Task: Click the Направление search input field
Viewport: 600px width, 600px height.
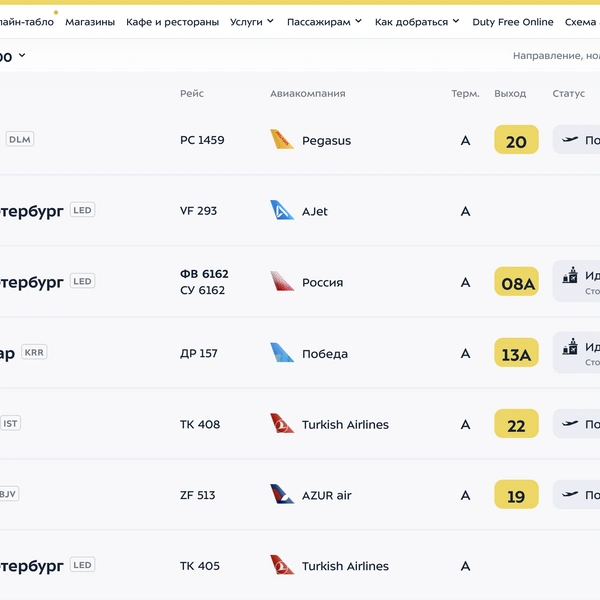Action: [x=556, y=56]
